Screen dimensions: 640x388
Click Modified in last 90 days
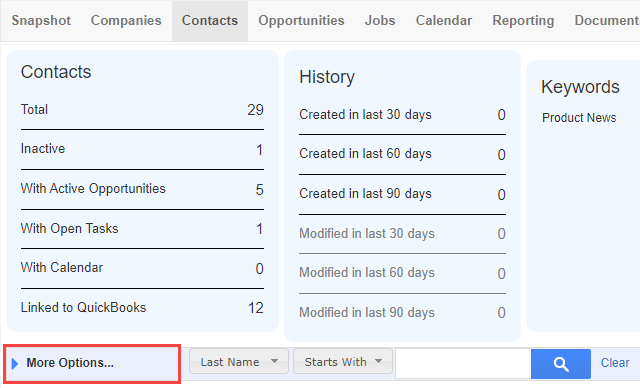point(402,313)
